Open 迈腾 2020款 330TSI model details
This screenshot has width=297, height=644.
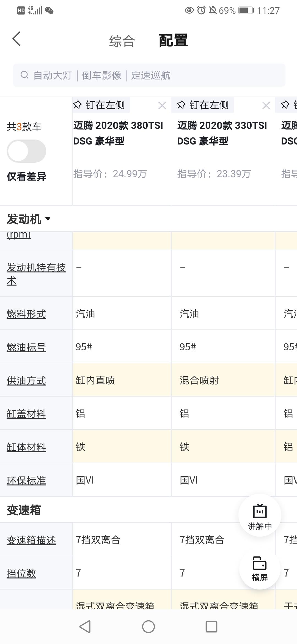tap(222, 133)
